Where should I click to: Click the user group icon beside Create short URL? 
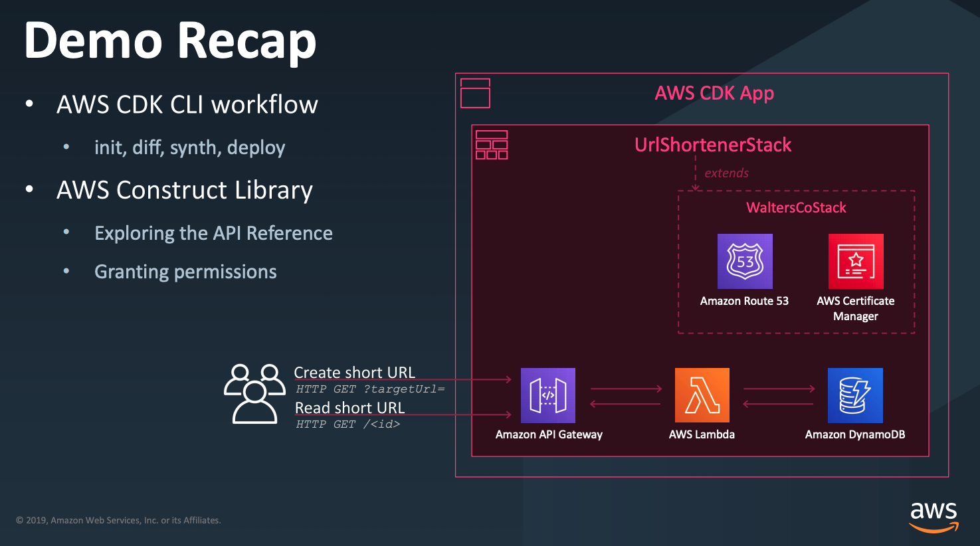[x=254, y=395]
